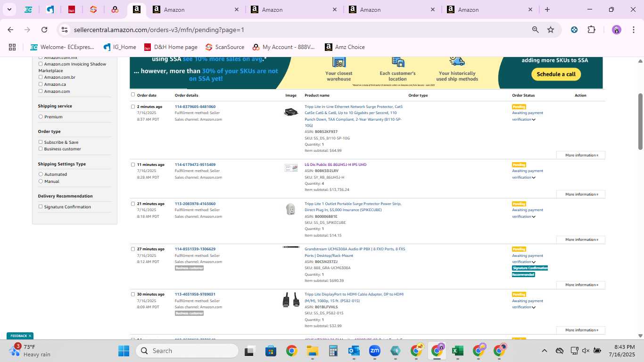Open the D&H Home page bookmark

pos(171,47)
